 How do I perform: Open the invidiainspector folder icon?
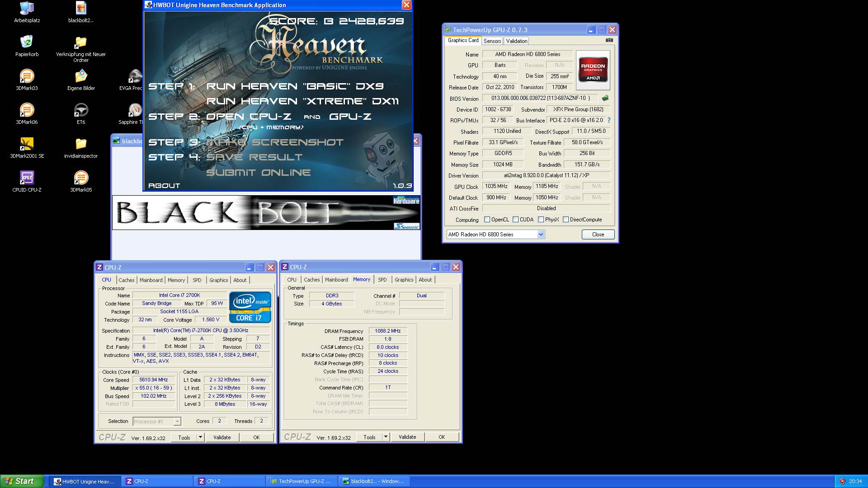click(x=81, y=147)
